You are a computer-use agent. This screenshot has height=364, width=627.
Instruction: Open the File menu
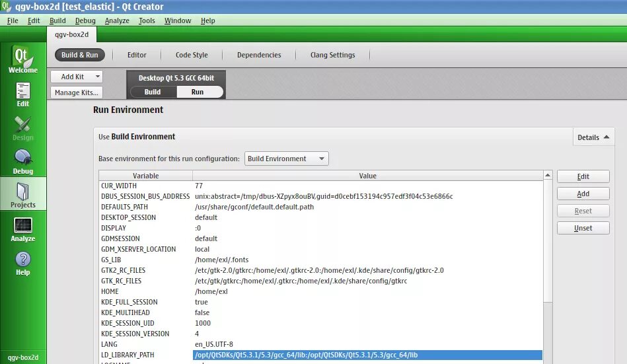13,20
